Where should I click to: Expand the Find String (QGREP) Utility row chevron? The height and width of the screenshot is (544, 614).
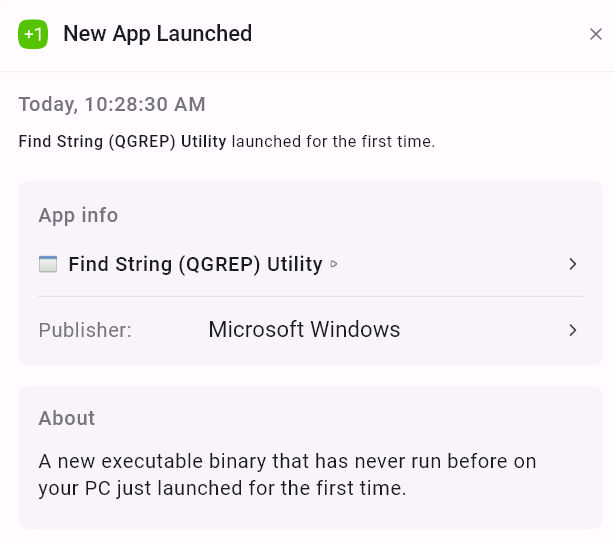573,264
